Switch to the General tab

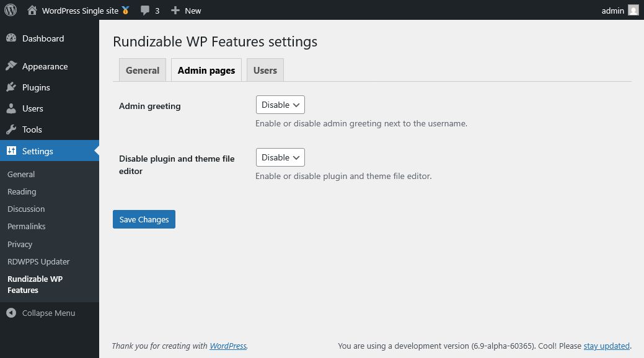coord(142,70)
